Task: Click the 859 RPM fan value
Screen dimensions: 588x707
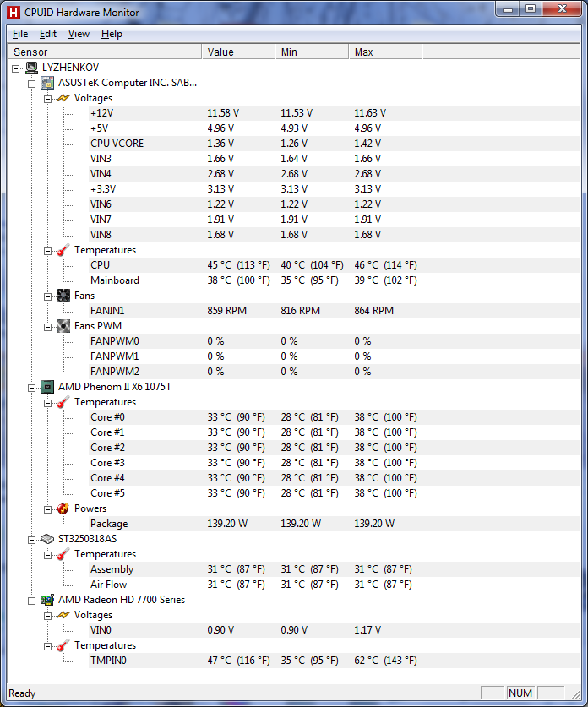Action: 226,311
